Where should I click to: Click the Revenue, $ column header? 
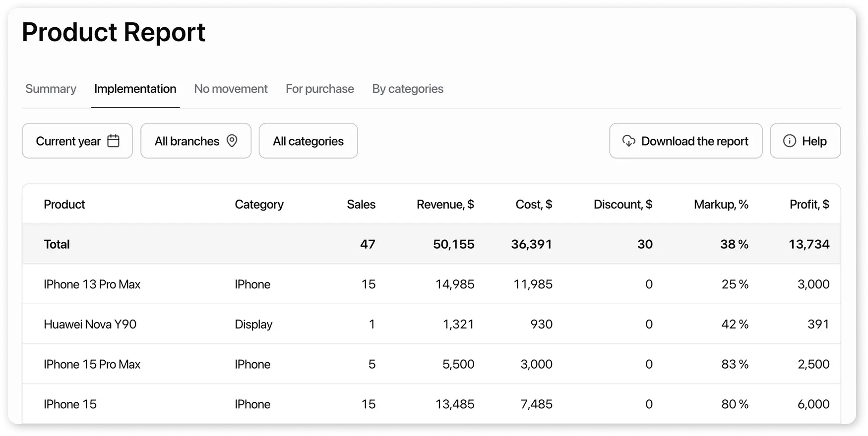[445, 204]
